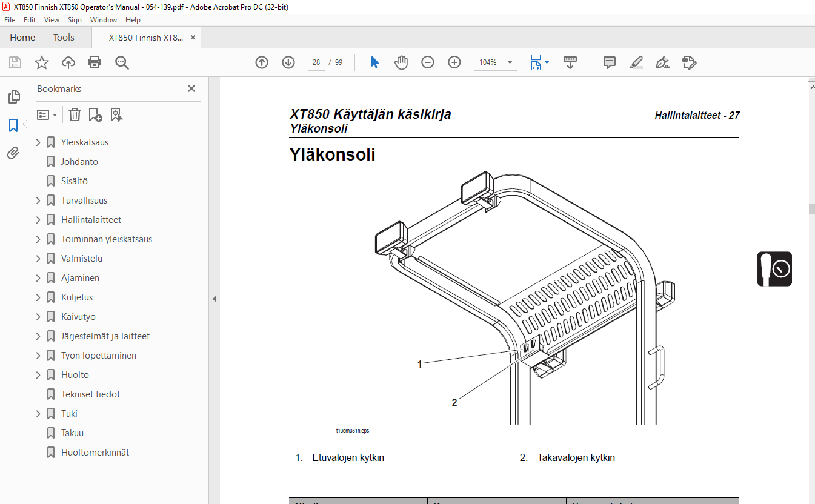
Task: Expand the Yleiskatsaus bookmark
Action: coord(38,142)
